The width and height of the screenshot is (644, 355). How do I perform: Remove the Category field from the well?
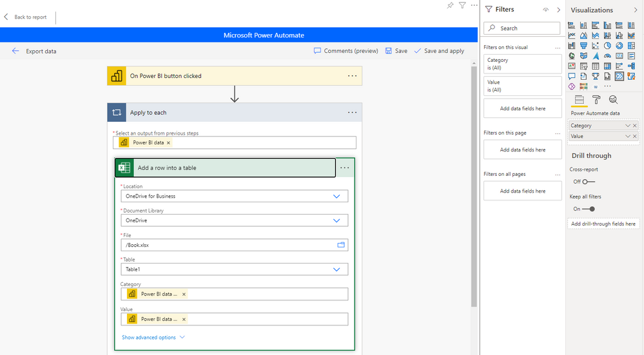coord(634,126)
